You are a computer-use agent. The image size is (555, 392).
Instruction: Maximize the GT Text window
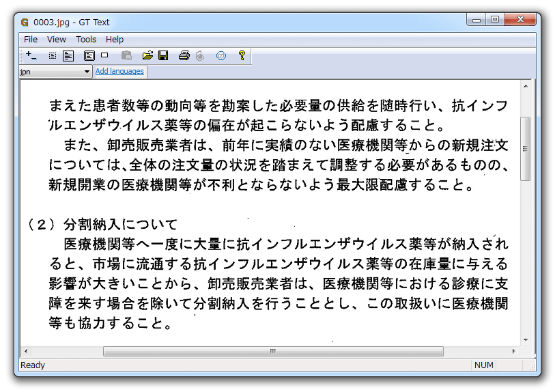pyautogui.click(x=495, y=20)
